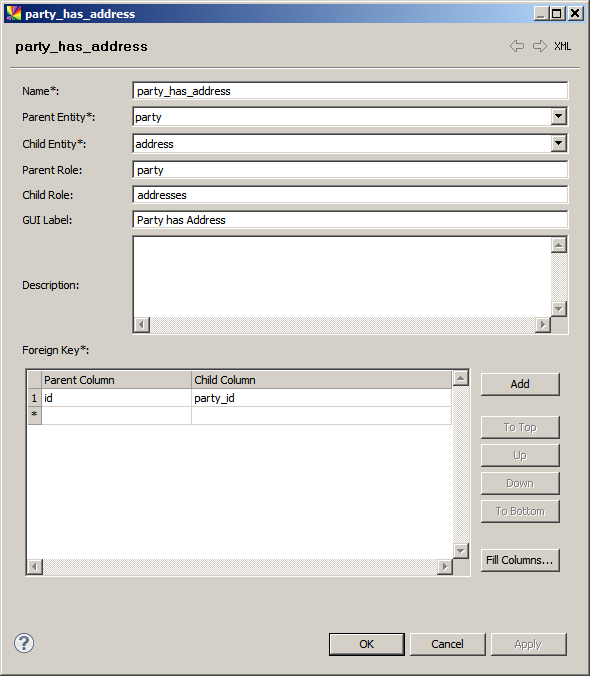Click right scroll arrow of Description box

[x=543, y=325]
